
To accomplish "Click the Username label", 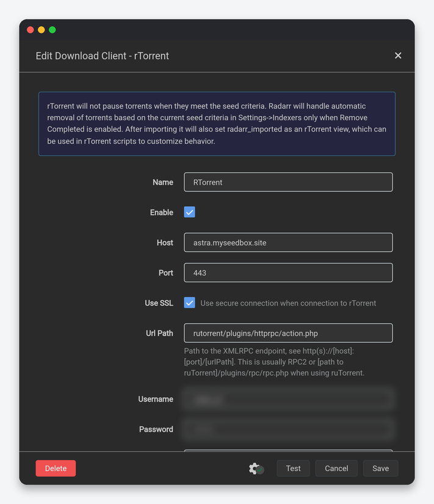I will [x=156, y=399].
